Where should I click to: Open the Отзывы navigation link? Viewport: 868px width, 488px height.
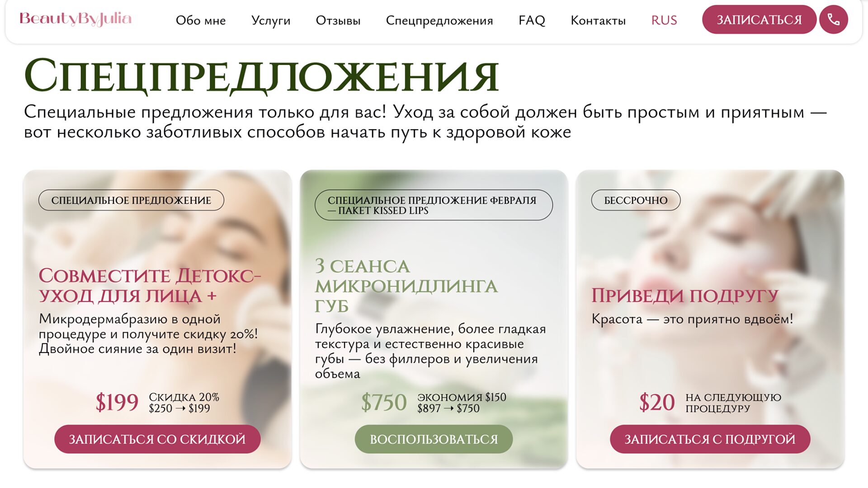pos(338,20)
